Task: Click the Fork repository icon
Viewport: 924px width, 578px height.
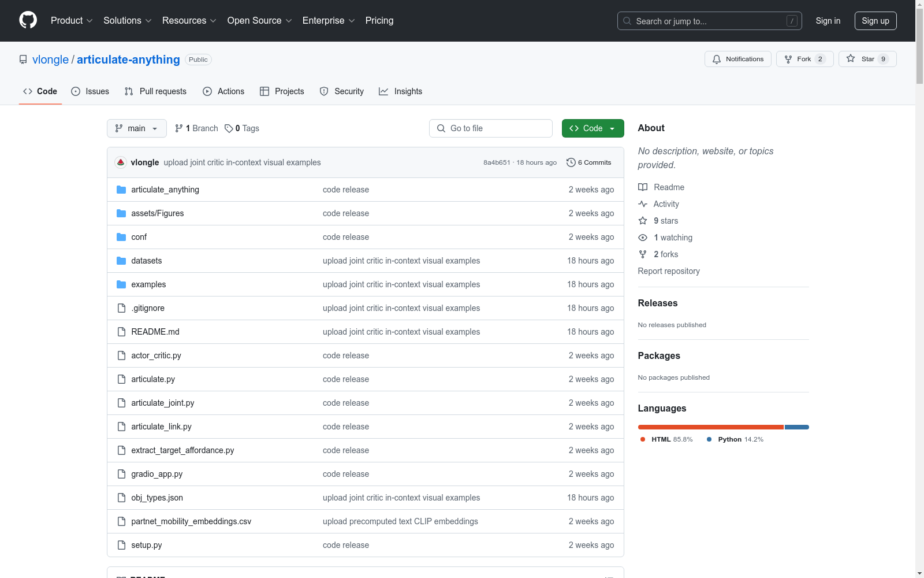Action: coord(788,59)
